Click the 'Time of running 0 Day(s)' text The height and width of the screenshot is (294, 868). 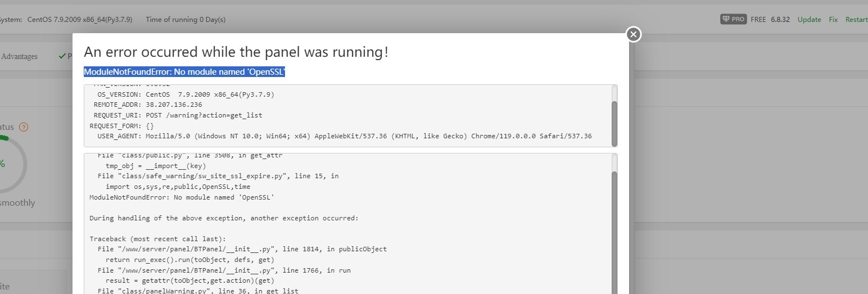(186, 19)
